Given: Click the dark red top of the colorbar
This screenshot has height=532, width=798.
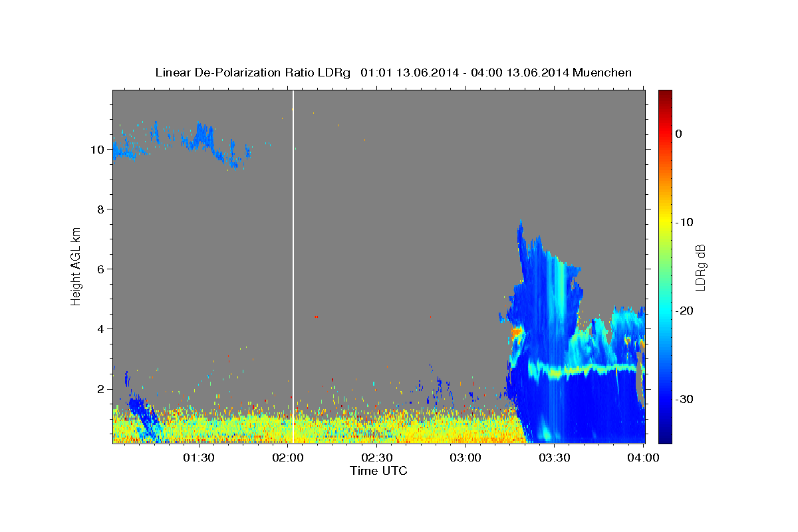Looking at the screenshot, I should (665, 94).
